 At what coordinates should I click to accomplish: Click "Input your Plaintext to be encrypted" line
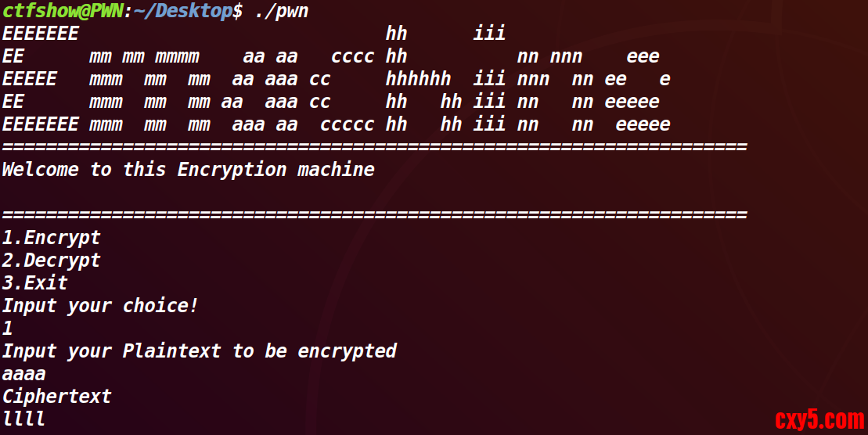pos(199,351)
